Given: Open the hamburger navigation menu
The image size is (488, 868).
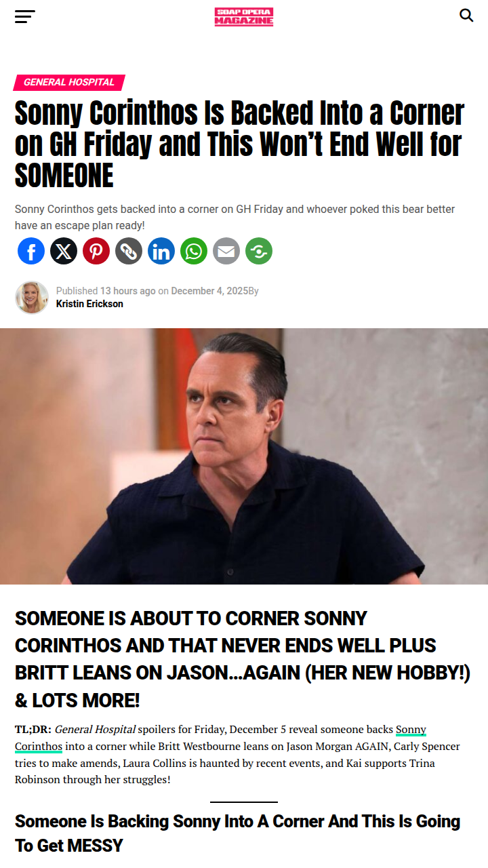Looking at the screenshot, I should click(25, 16).
